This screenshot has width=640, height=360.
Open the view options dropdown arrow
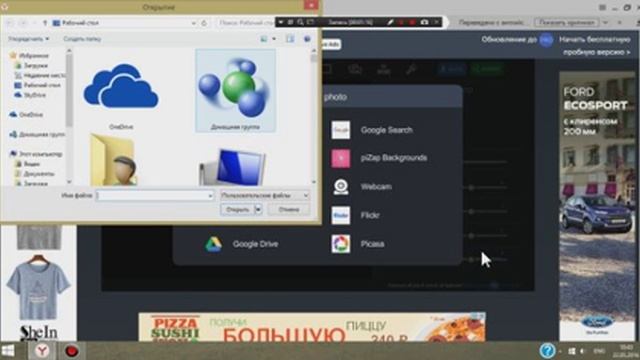pos(274,39)
